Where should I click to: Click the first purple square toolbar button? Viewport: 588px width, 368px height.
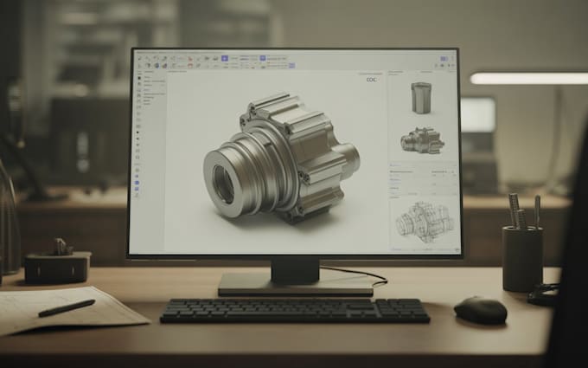[x=225, y=58]
